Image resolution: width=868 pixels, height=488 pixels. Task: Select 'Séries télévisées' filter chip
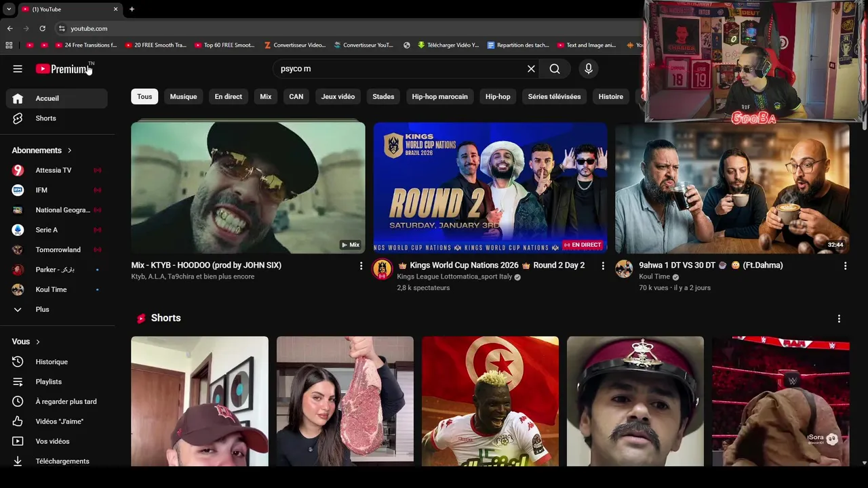554,96
